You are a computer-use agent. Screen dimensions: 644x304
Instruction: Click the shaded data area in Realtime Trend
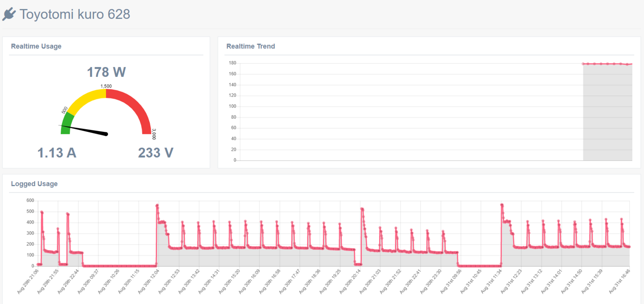[x=608, y=113]
